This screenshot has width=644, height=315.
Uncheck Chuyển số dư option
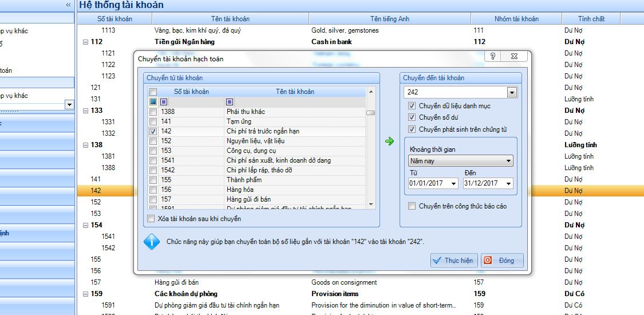pyautogui.click(x=412, y=117)
